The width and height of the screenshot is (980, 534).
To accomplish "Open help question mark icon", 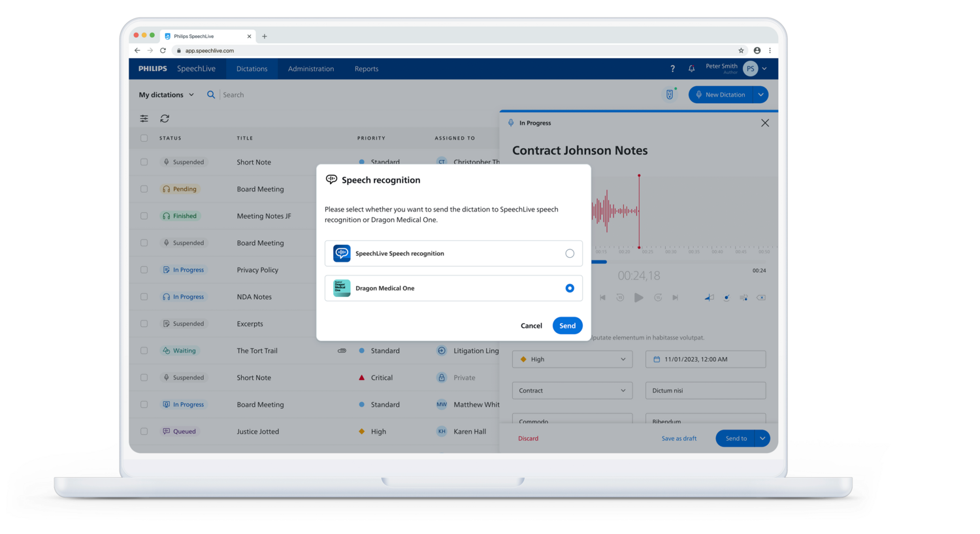I will coord(672,69).
